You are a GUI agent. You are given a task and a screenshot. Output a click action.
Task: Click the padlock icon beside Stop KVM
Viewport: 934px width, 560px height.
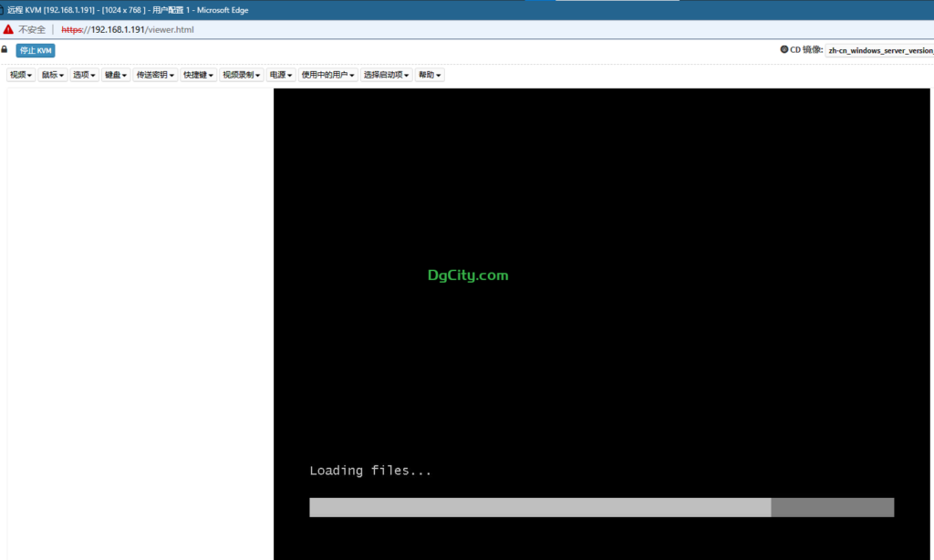click(x=5, y=49)
